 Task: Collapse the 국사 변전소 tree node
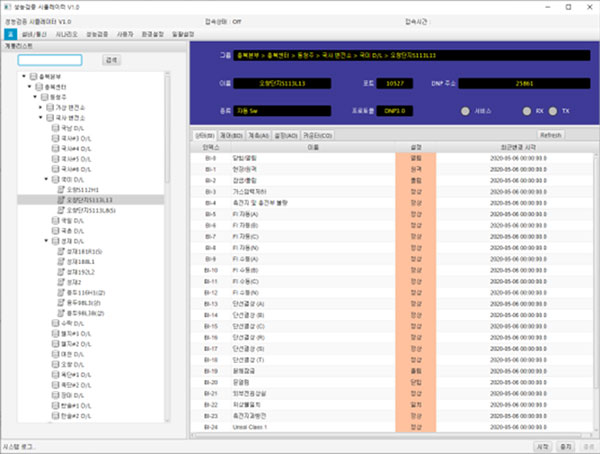[41, 117]
